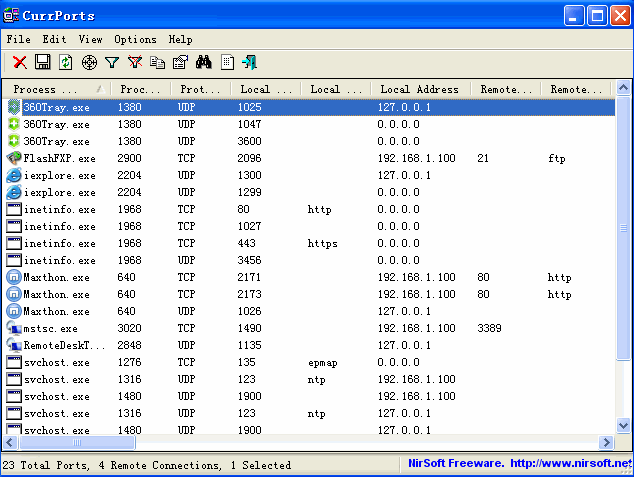634x477 pixels.
Task: Select the RemoteDeskT... process name
Action: pos(64,345)
